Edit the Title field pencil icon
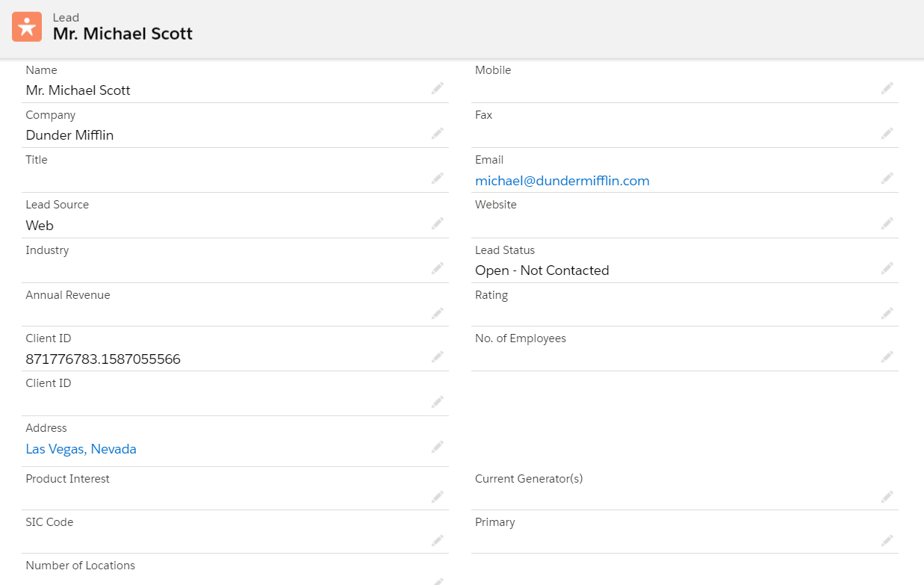The image size is (924, 585). click(438, 178)
